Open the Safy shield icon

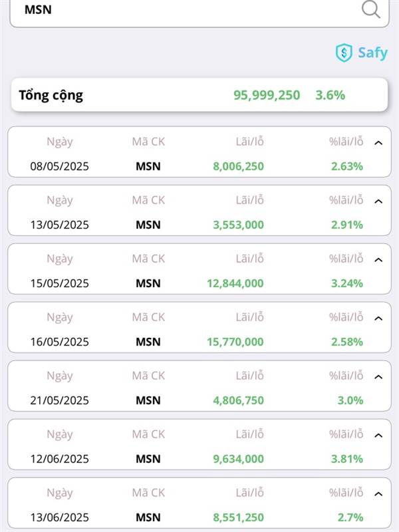point(344,53)
